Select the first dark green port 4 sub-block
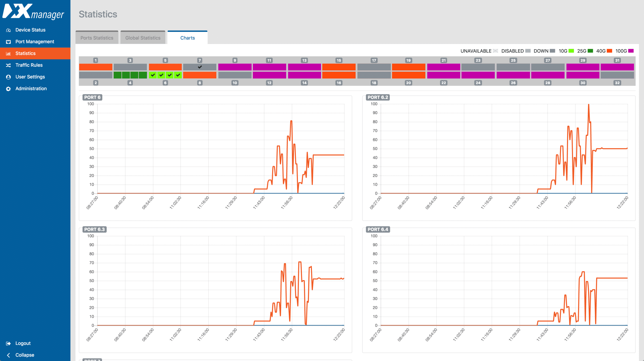Screen dimensions: 644x361 (x=117, y=75)
